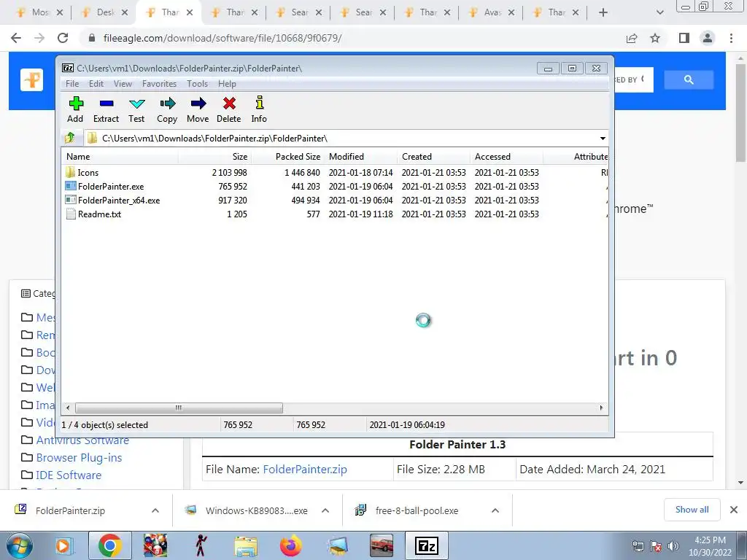Open the Tools menu in 7-Zip
Viewport: 747px width, 560px height.
(197, 84)
